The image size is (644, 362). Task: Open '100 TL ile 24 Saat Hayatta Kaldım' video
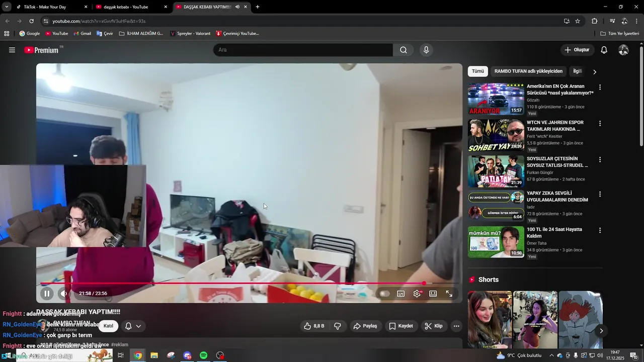pos(554,232)
